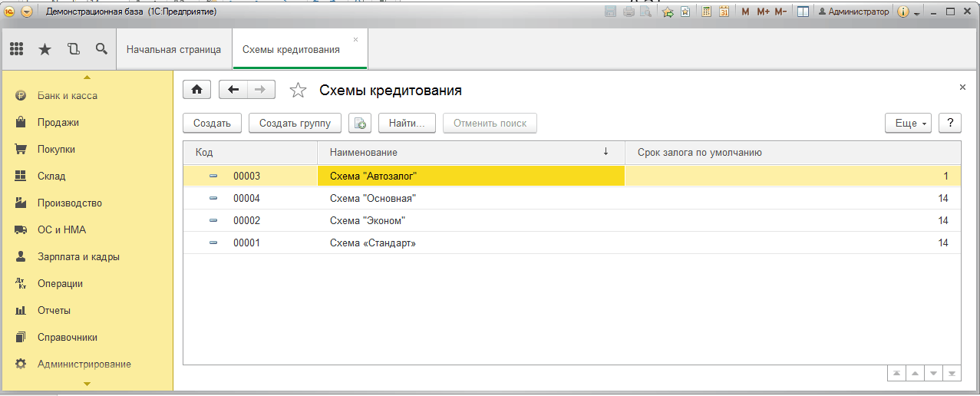Click the copy-item icon button with green plus

[x=360, y=123]
